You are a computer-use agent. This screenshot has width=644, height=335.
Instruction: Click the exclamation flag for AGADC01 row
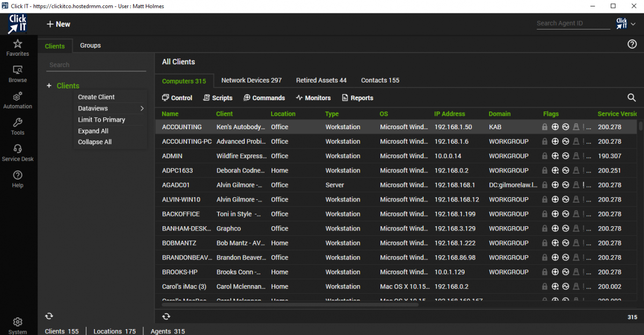pyautogui.click(x=584, y=185)
